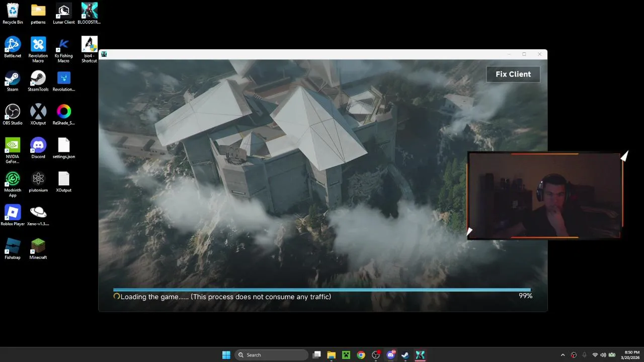Launch Lunar Client from the desktop
The image size is (644, 362).
coord(63,14)
